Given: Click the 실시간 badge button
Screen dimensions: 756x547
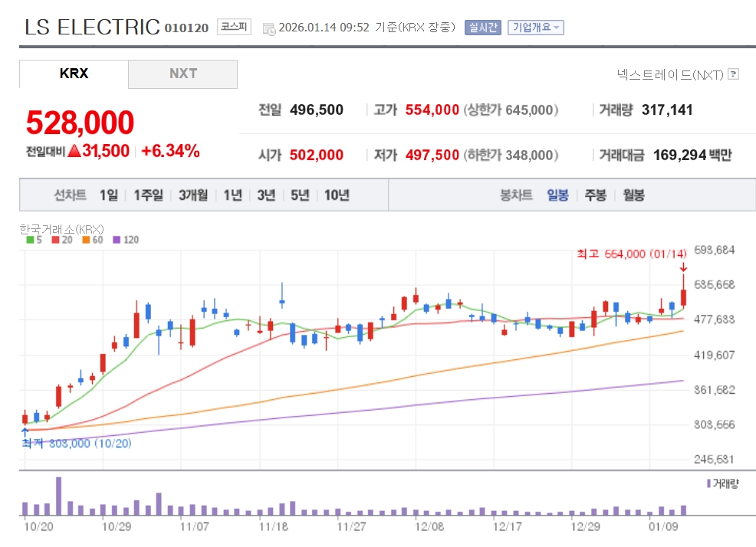Looking at the screenshot, I should click(x=483, y=28).
